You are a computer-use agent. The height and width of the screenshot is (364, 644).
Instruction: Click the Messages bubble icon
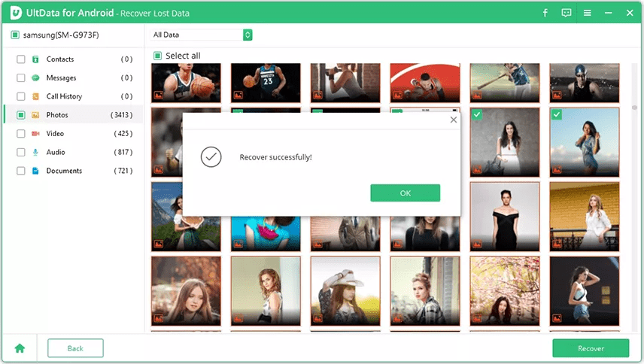[x=35, y=77]
